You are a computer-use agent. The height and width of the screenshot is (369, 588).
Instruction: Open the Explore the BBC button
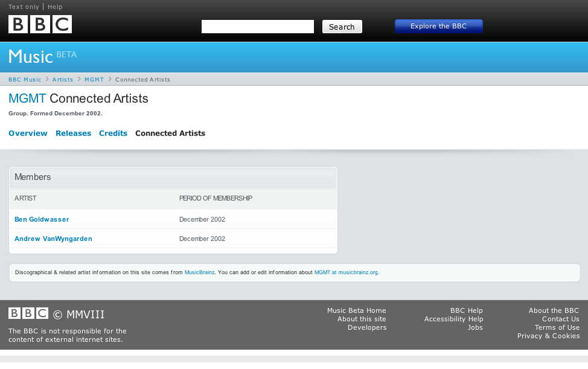(x=439, y=26)
